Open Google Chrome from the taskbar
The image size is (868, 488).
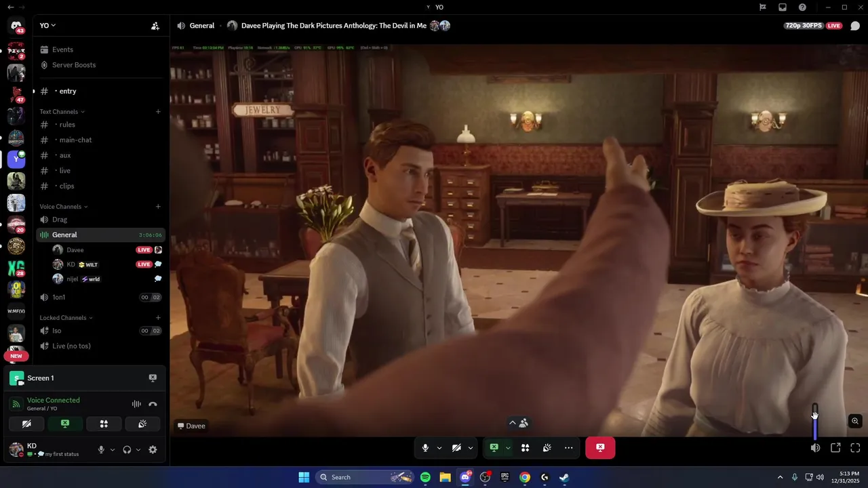click(525, 477)
